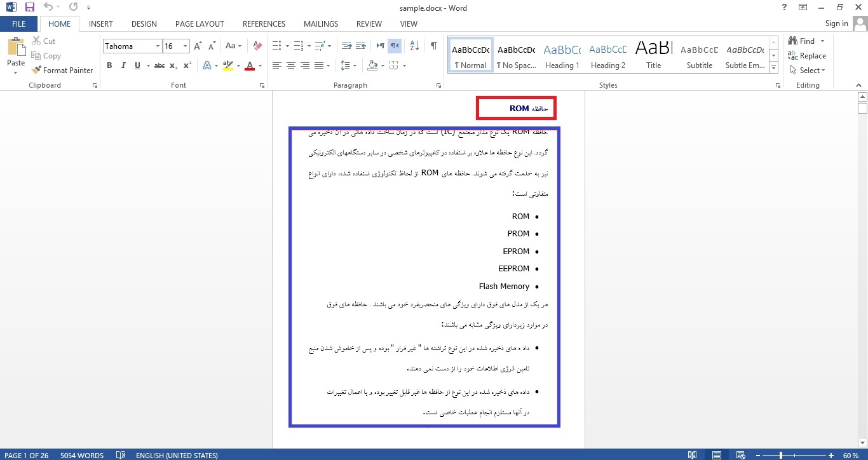Viewport: 868px width, 460px height.
Task: Toggle Show/Hide paragraph marks
Action: [x=435, y=45]
